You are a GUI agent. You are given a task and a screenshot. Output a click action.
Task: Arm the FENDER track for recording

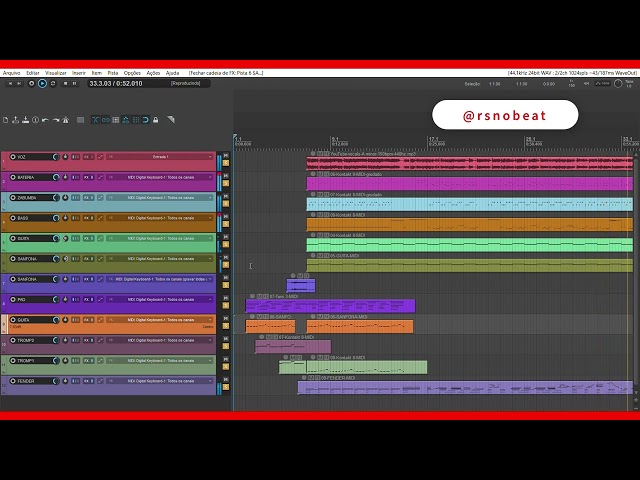[13, 381]
